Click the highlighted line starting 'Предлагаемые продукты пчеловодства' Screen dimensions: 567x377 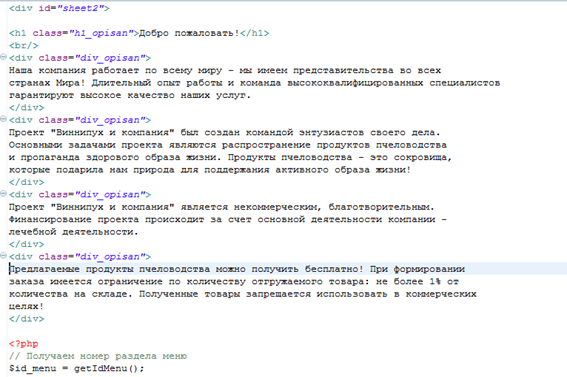click(237, 269)
